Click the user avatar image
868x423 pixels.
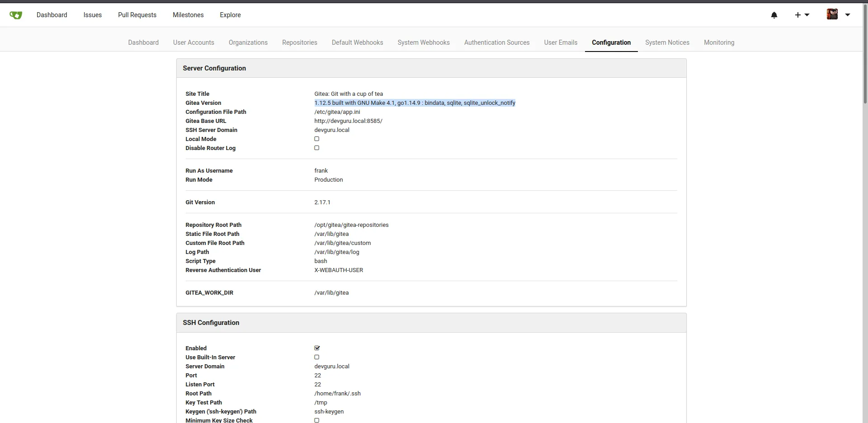coord(832,14)
